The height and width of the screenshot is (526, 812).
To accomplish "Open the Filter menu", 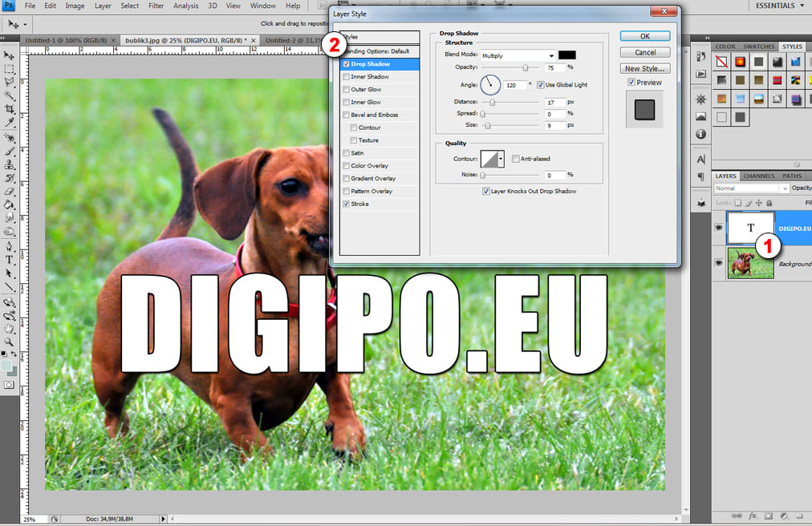I will (x=155, y=6).
